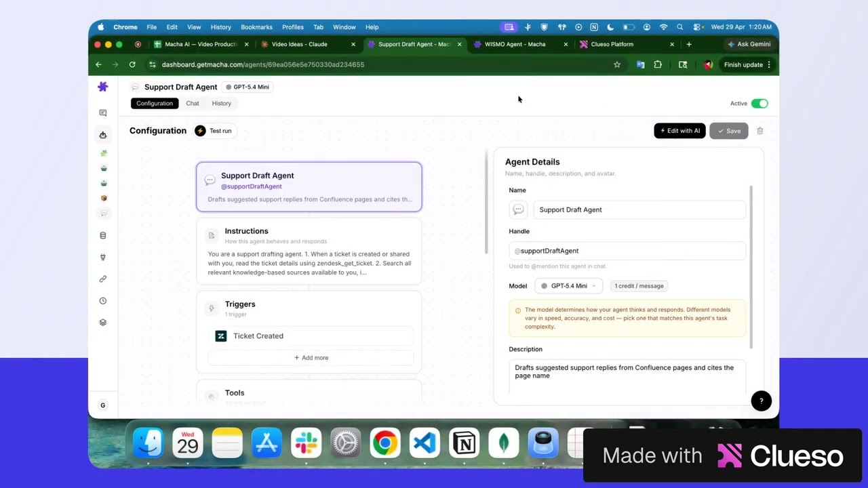Reload the page in Chrome
The height and width of the screenshot is (488, 868).
coord(132,64)
